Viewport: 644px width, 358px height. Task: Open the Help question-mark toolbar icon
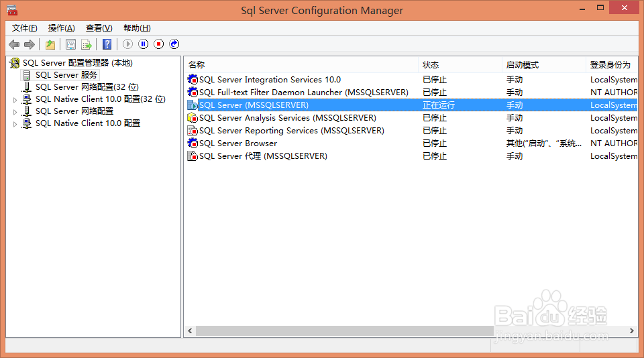(107, 44)
